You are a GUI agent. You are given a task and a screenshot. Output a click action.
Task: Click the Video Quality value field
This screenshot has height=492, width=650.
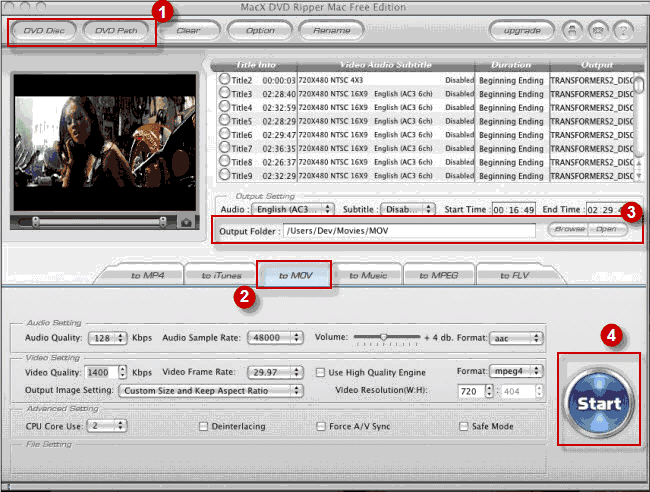point(101,373)
